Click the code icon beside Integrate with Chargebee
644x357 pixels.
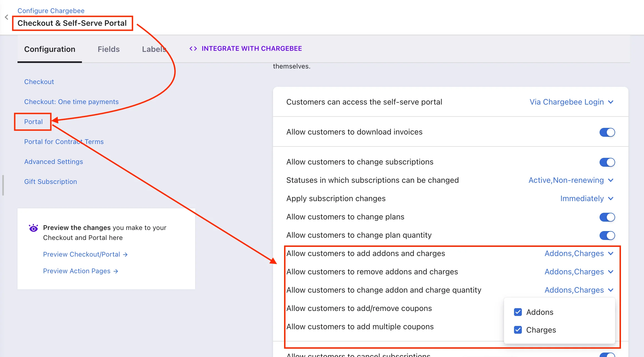tap(193, 48)
